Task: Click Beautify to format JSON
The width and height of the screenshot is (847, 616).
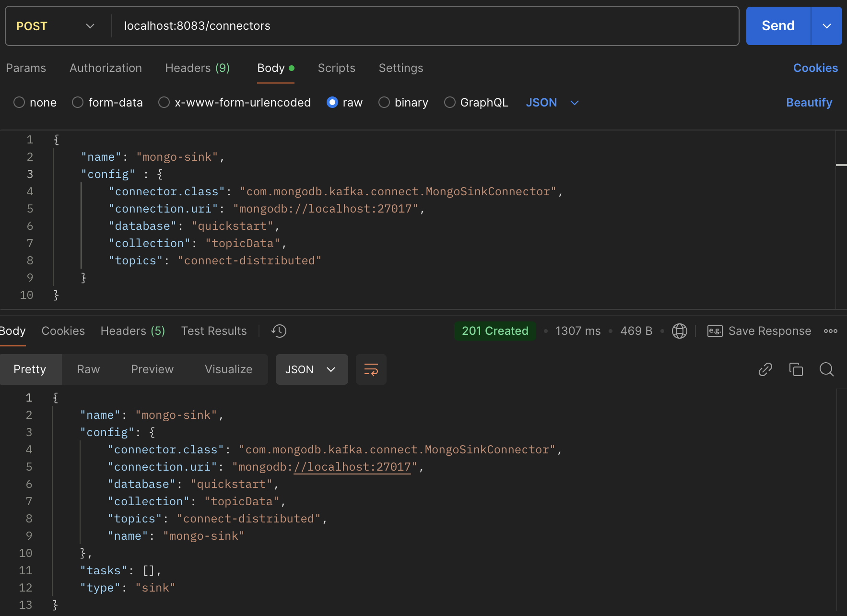Action: tap(809, 103)
